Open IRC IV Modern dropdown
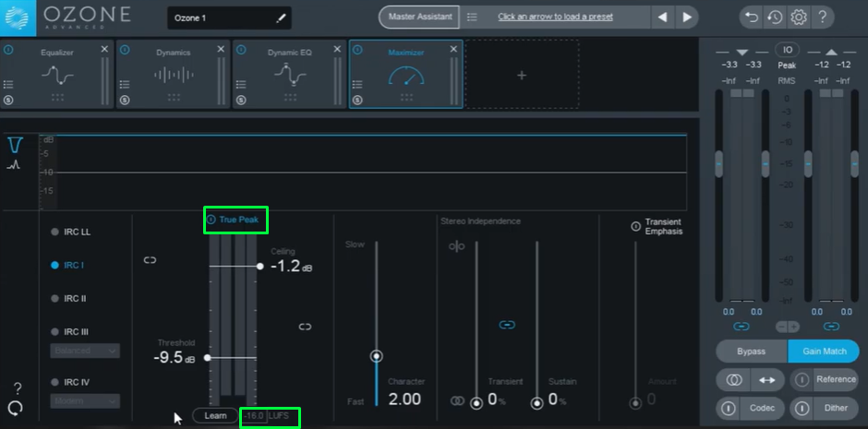Viewport: 868px width, 429px height. [85, 400]
